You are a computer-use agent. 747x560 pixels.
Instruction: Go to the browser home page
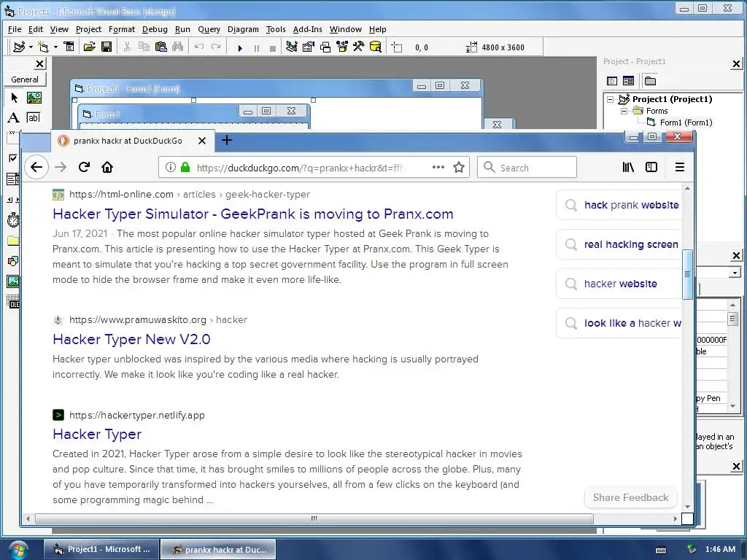(x=107, y=167)
